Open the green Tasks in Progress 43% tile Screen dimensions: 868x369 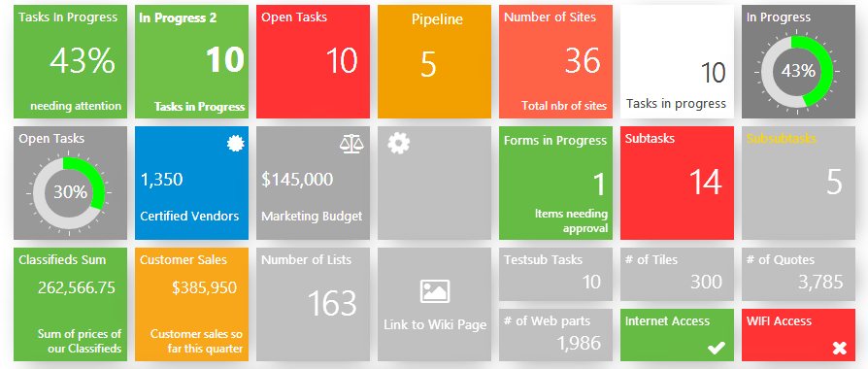[x=70, y=61]
